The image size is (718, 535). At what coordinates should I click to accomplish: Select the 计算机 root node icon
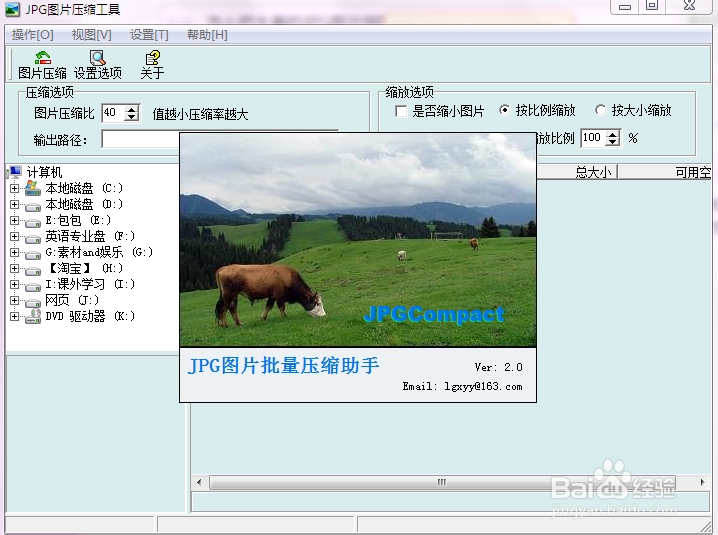pos(15,172)
